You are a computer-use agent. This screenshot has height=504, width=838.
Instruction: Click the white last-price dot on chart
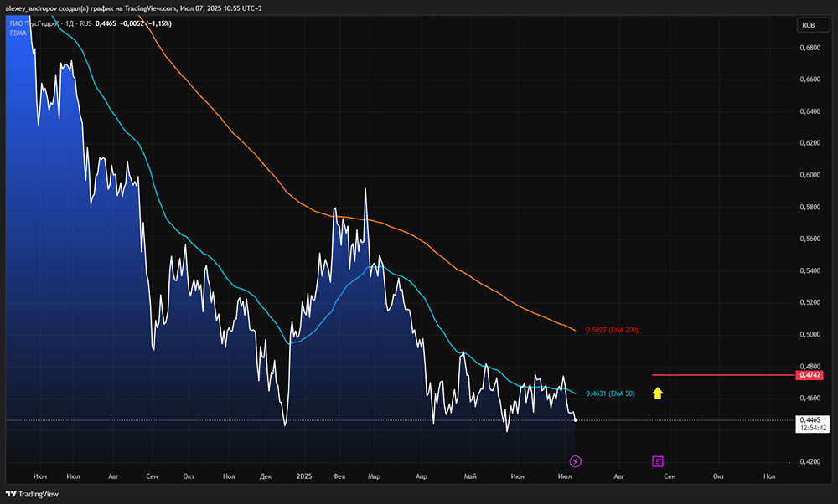point(575,420)
